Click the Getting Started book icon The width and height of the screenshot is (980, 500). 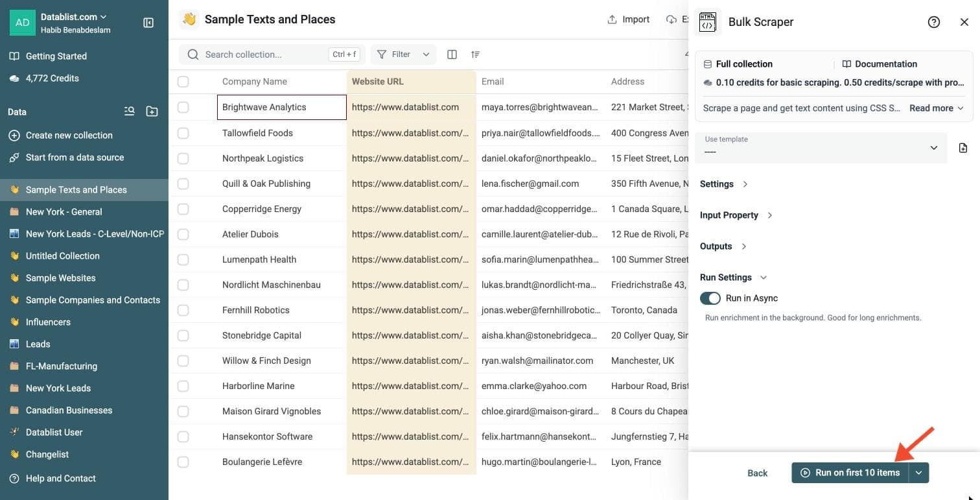(14, 56)
